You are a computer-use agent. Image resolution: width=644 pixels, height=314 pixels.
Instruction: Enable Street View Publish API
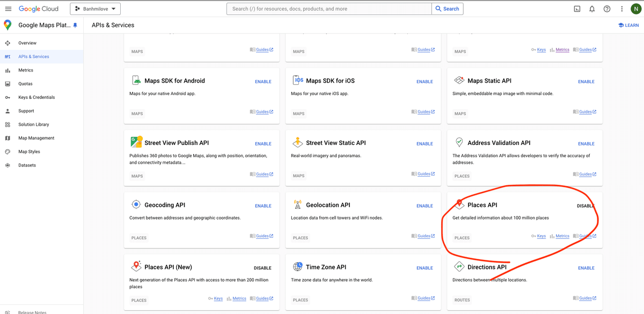263,144
